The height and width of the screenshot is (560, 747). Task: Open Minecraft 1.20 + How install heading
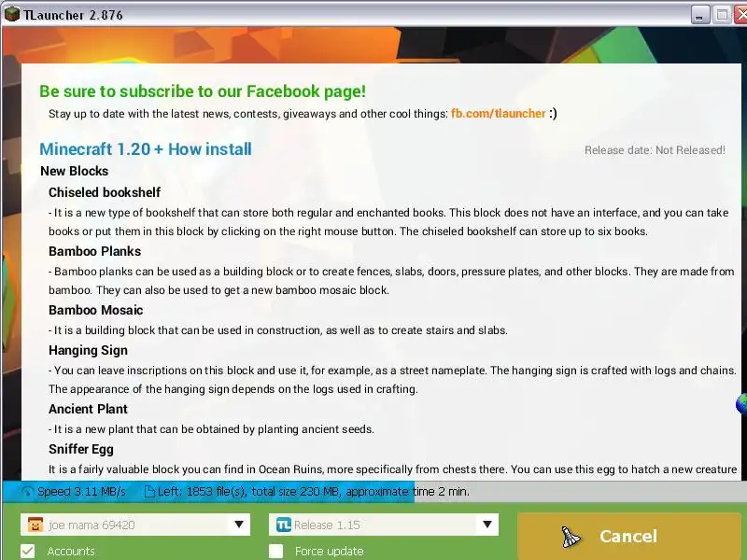[x=146, y=149]
